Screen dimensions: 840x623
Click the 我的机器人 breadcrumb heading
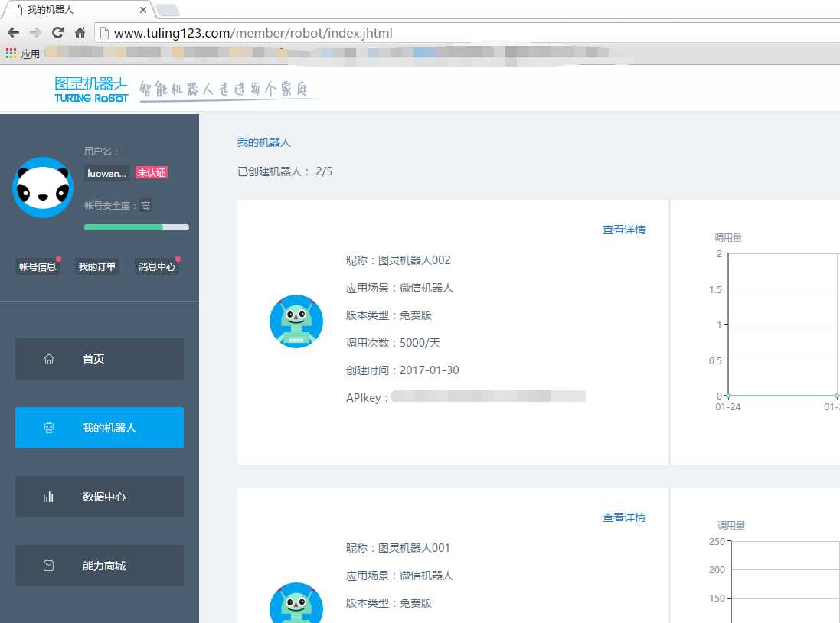point(263,142)
